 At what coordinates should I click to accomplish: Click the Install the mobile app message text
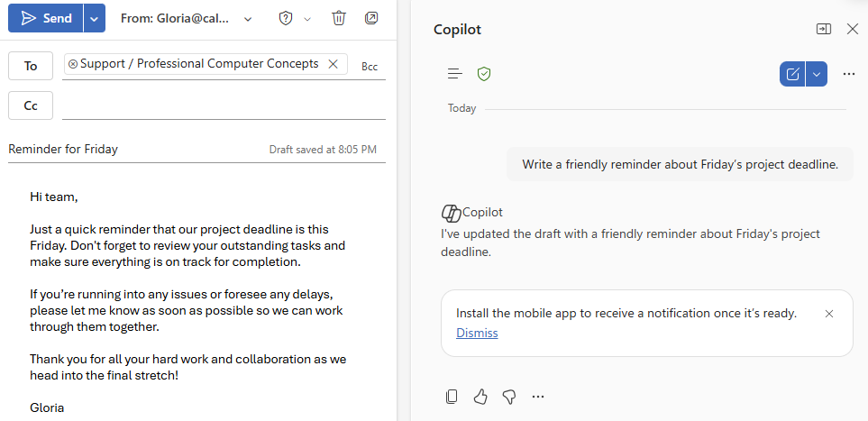[x=626, y=314]
